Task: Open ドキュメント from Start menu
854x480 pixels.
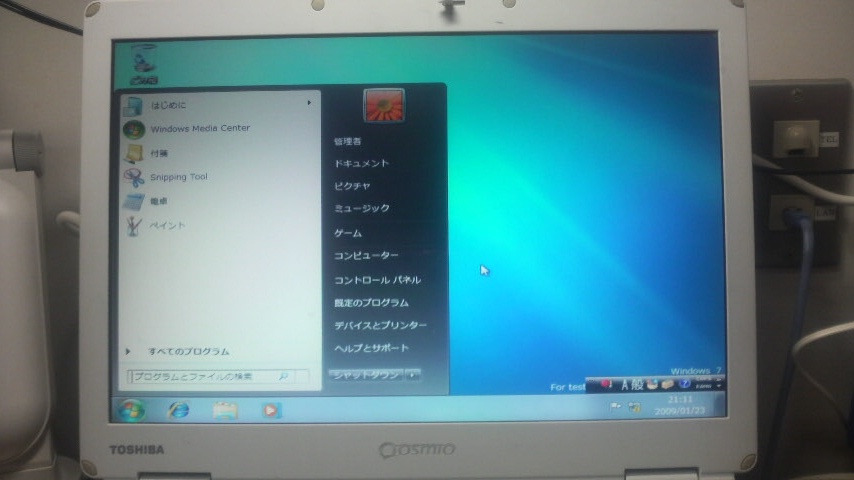Action: [362, 163]
